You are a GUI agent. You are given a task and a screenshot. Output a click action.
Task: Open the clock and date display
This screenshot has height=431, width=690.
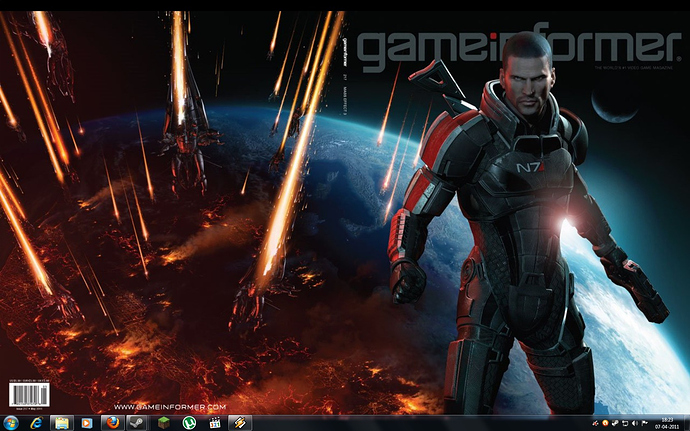click(667, 422)
